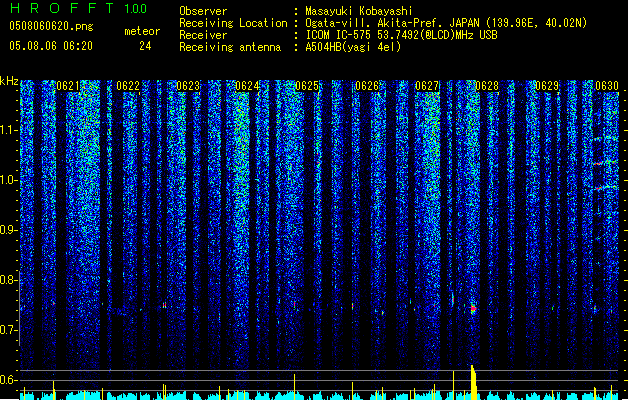
Task: Click the meteor count label
Action: (142, 32)
